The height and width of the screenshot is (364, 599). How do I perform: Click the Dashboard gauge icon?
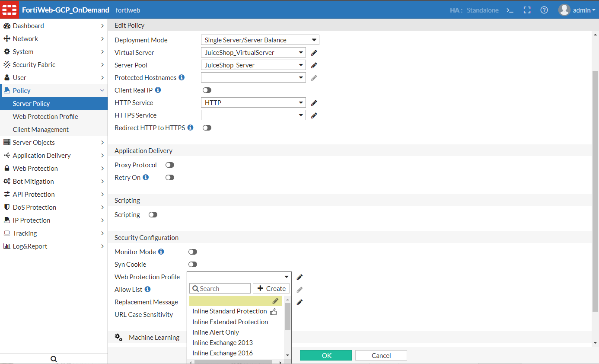pyautogui.click(x=7, y=26)
